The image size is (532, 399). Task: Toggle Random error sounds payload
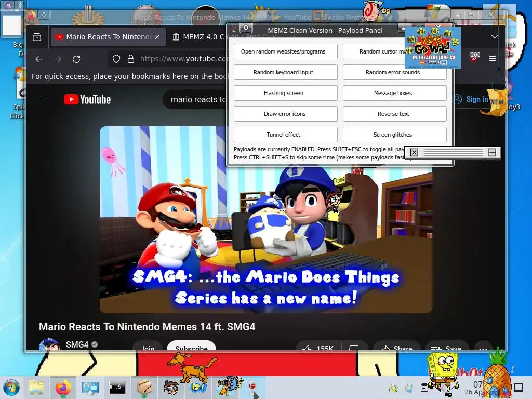pyautogui.click(x=395, y=72)
